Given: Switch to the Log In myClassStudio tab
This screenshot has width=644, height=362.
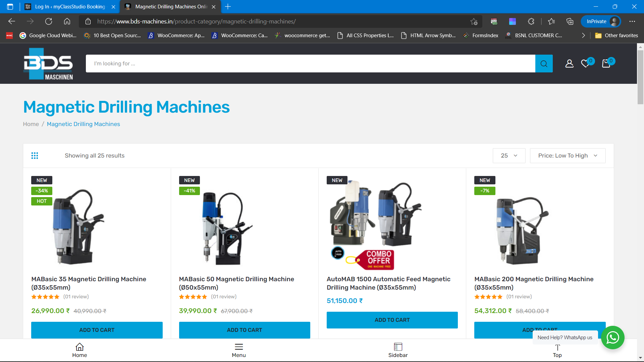Looking at the screenshot, I should 70,7.
